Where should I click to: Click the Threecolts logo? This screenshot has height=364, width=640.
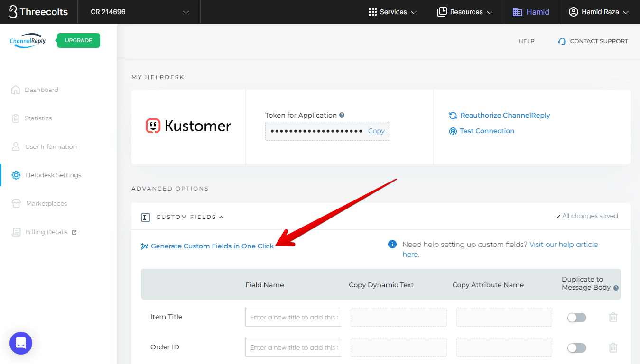tap(38, 12)
